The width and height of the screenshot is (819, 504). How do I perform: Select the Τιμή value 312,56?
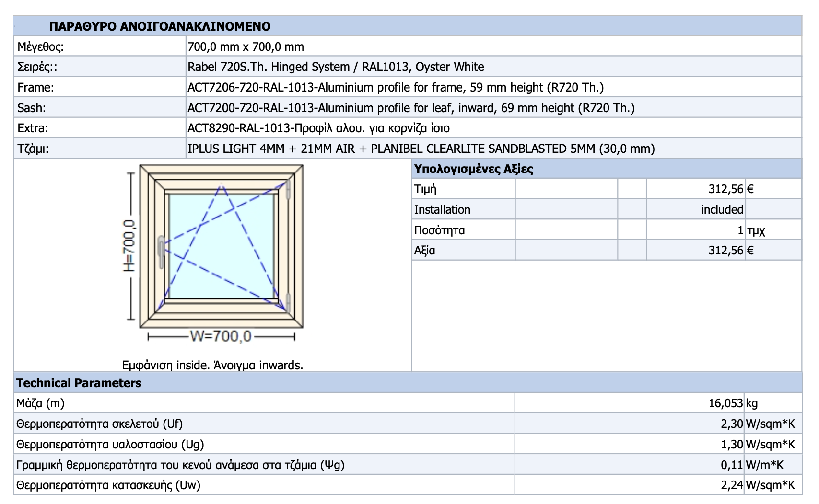(x=726, y=189)
